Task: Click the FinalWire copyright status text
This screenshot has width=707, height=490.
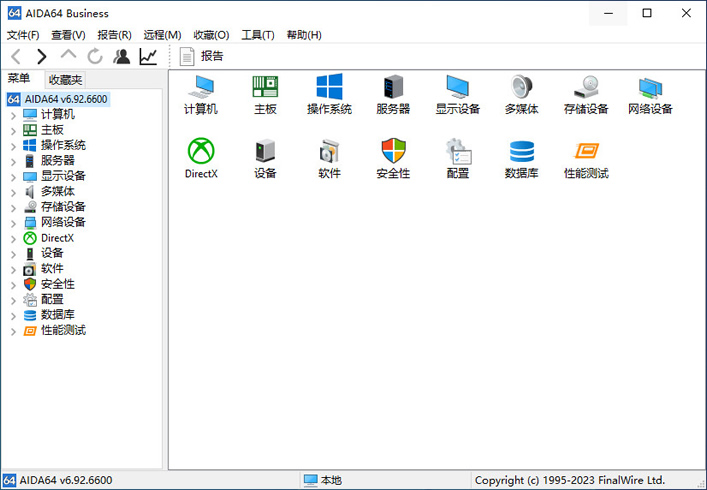Action: [569, 481]
